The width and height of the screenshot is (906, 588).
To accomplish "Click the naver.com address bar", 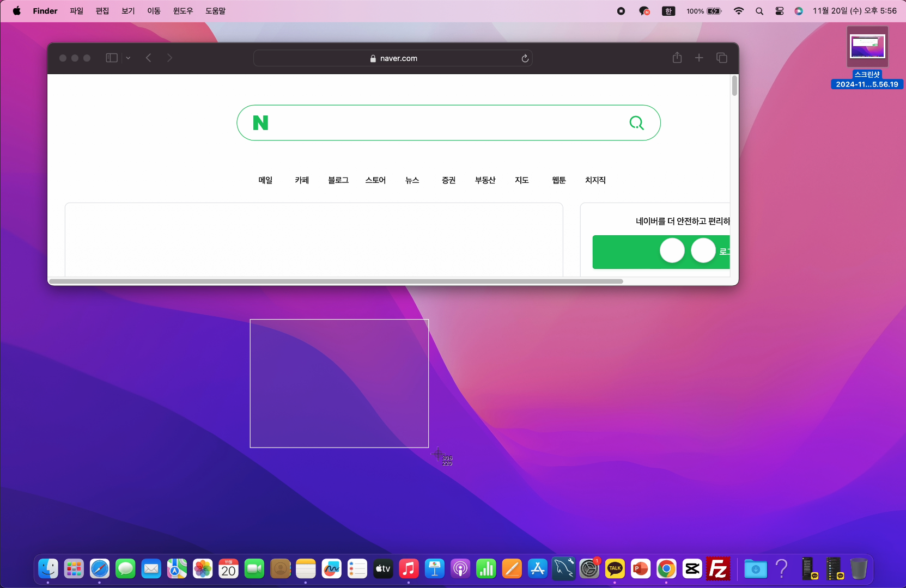I will pos(393,58).
